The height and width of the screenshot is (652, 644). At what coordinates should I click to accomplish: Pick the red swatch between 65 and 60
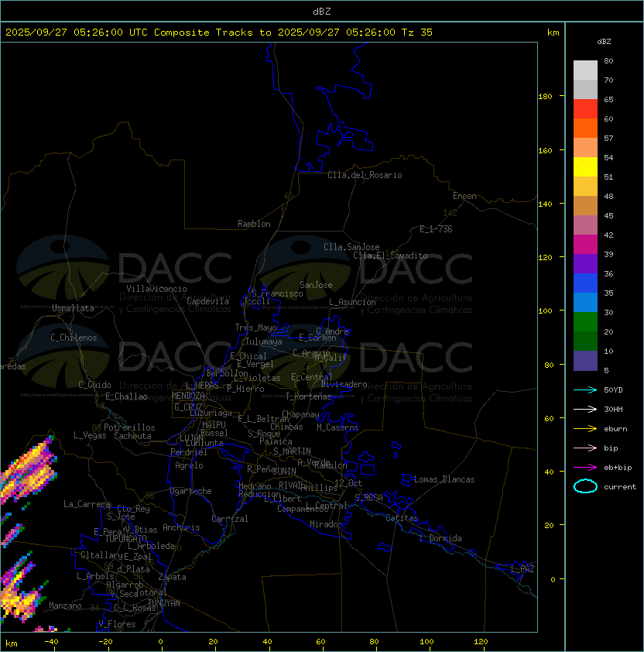[585, 108]
